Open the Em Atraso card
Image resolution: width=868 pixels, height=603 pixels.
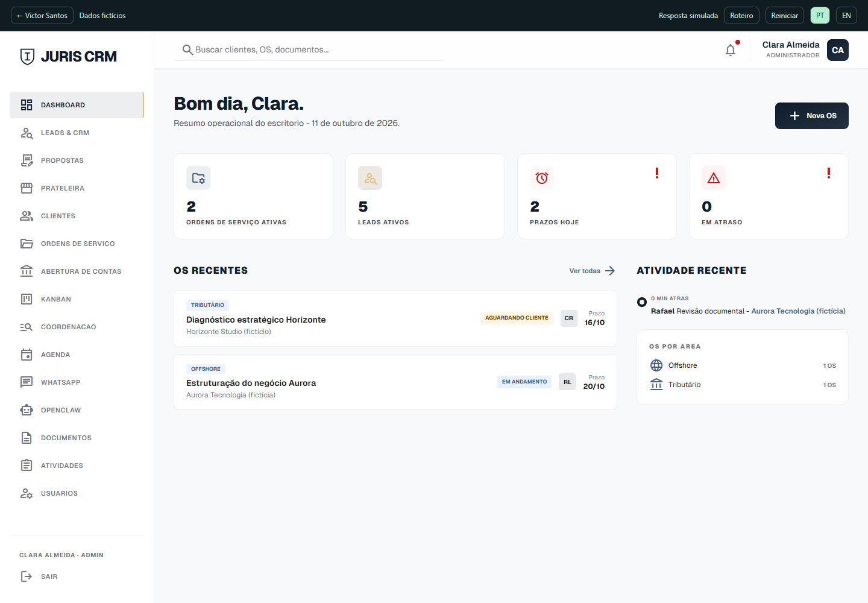(x=769, y=197)
